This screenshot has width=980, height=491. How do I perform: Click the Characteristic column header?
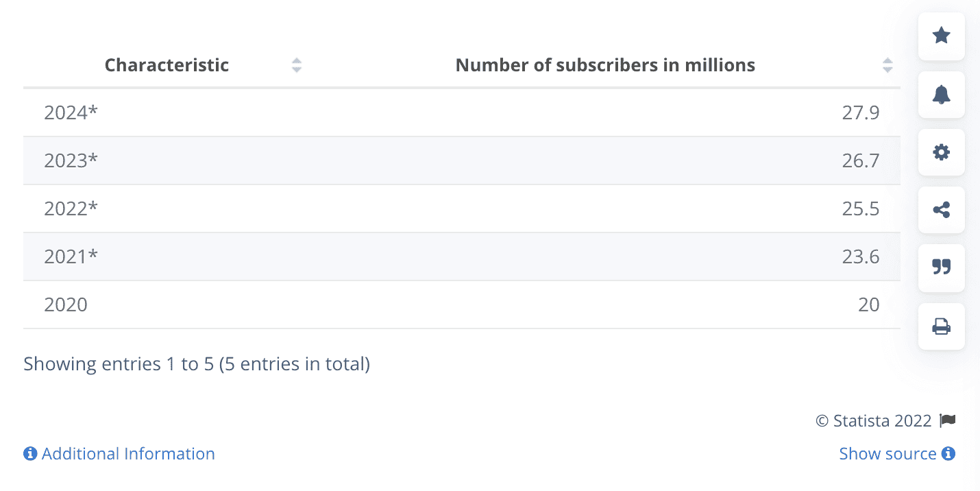pos(167,65)
